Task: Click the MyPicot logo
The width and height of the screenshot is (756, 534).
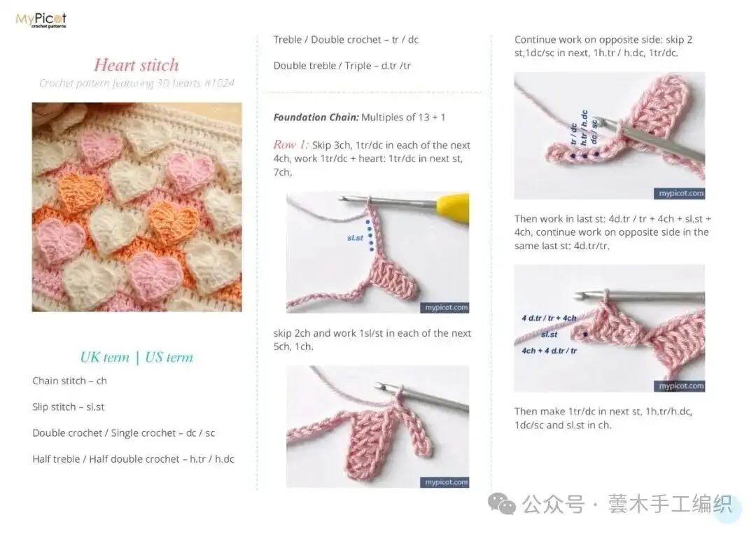Action: click(x=41, y=20)
